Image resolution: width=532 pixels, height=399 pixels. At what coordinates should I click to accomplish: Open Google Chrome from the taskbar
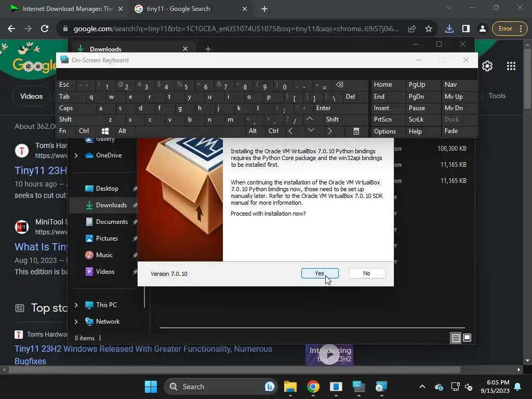313,387
